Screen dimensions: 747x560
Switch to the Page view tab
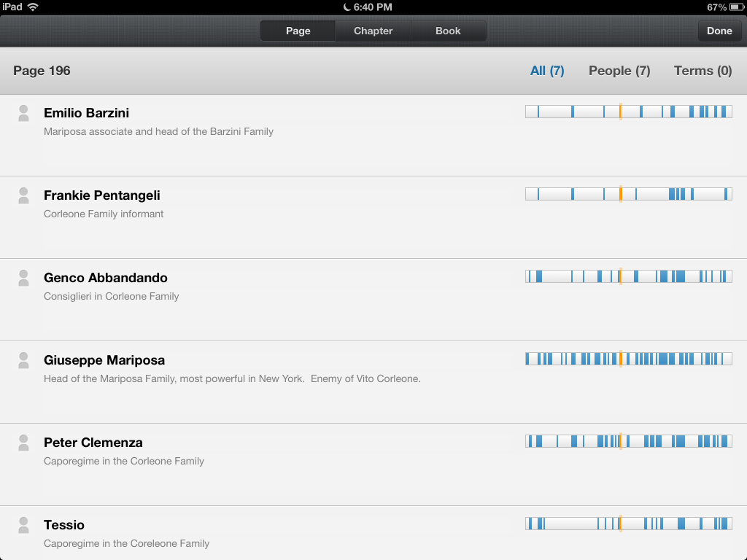[298, 31]
